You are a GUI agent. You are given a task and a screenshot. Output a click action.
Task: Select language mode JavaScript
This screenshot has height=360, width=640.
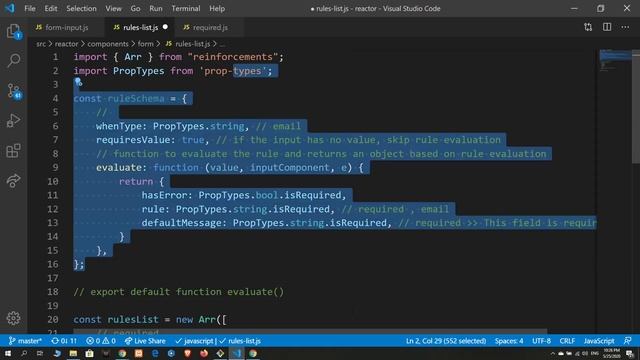(599, 341)
